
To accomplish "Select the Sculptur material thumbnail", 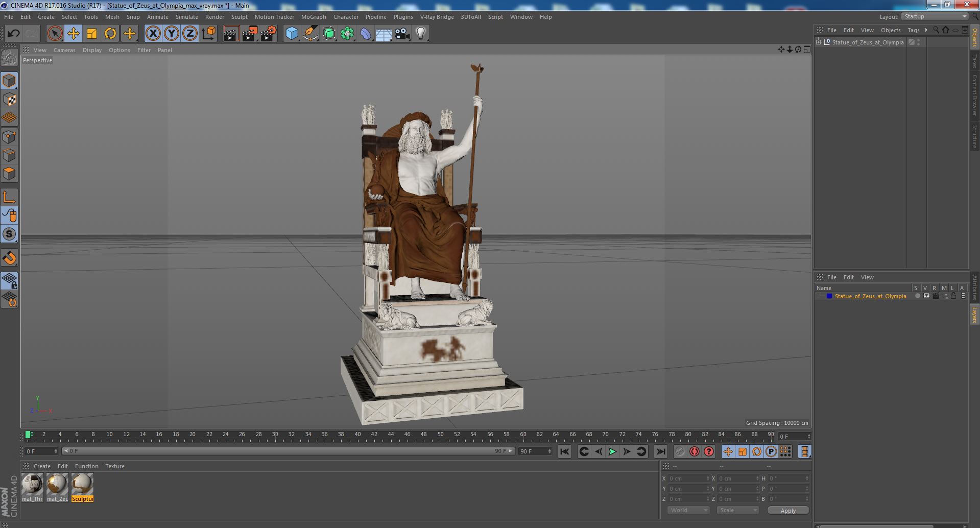I will coord(82,488).
